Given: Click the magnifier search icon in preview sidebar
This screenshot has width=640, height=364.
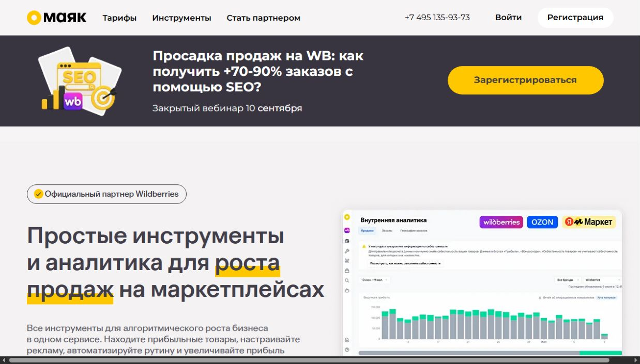Looking at the screenshot, I should pyautogui.click(x=347, y=280).
